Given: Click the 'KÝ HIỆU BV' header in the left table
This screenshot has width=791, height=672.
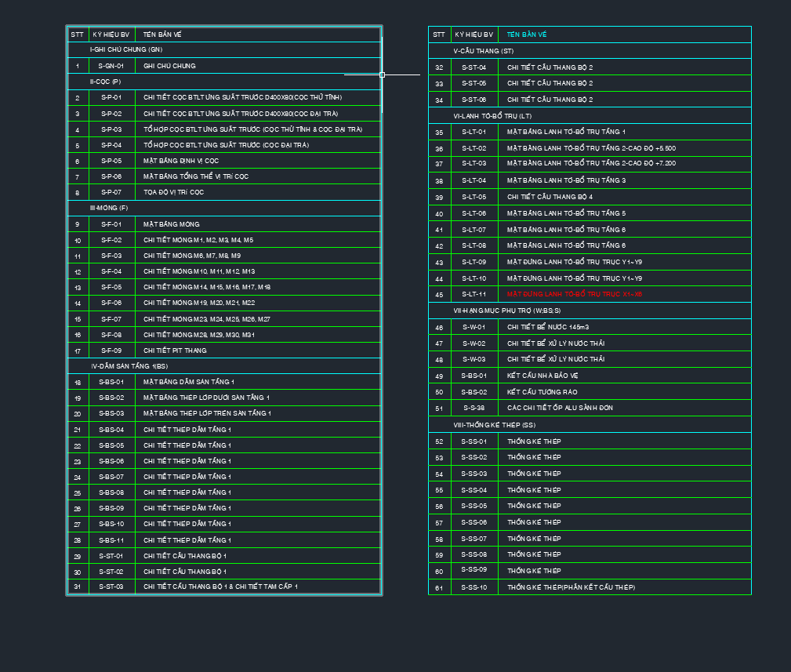Looking at the screenshot, I should coord(111,35).
